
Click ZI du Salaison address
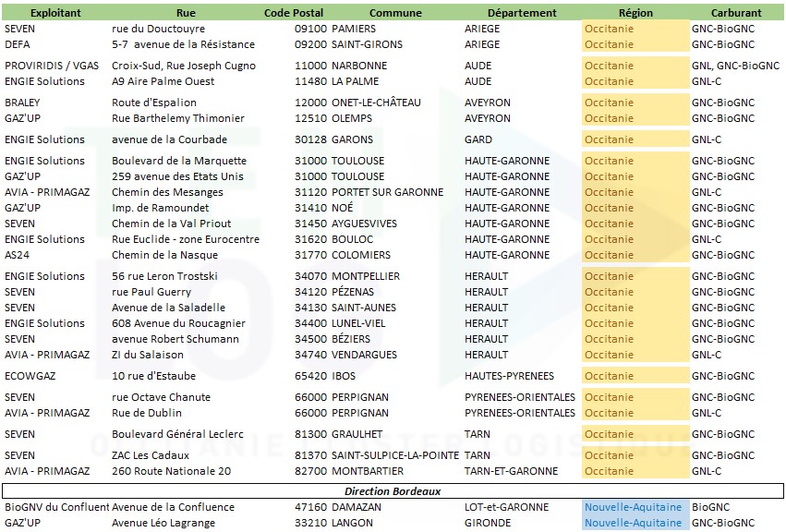click(148, 355)
